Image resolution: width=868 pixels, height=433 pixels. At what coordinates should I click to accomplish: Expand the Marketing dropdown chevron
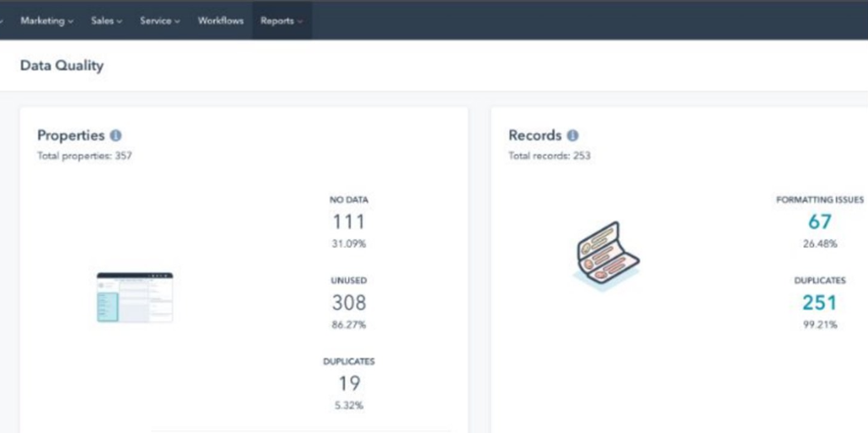point(70,22)
